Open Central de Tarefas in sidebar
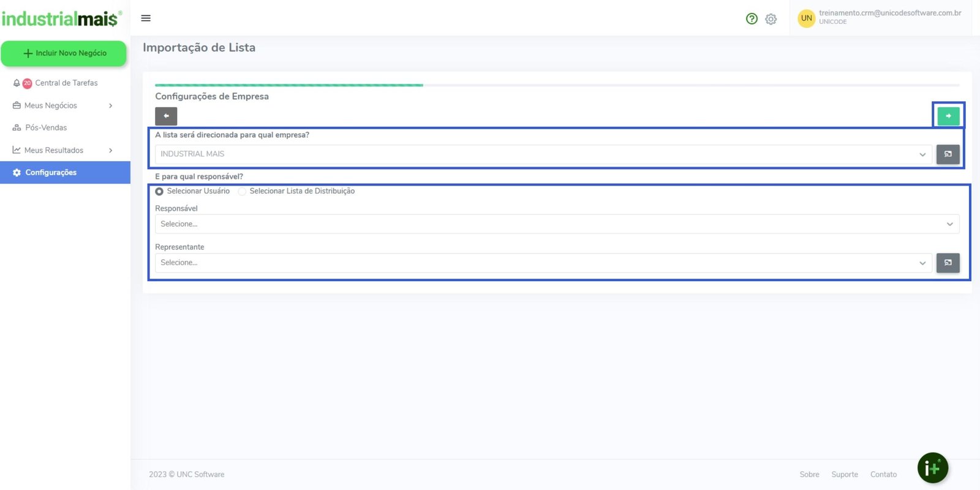The image size is (980, 490). tap(66, 83)
